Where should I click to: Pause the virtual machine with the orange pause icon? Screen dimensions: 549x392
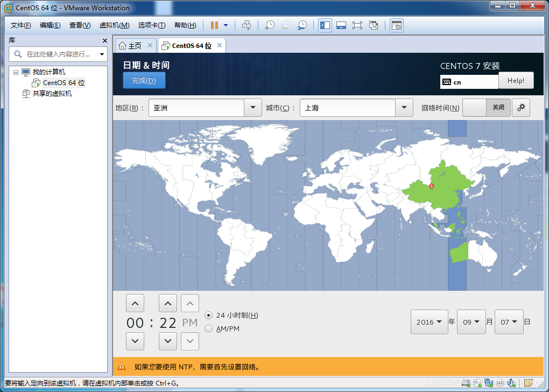214,25
